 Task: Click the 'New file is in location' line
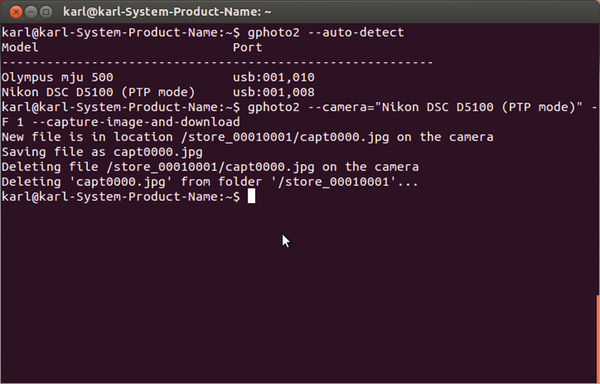(x=247, y=137)
